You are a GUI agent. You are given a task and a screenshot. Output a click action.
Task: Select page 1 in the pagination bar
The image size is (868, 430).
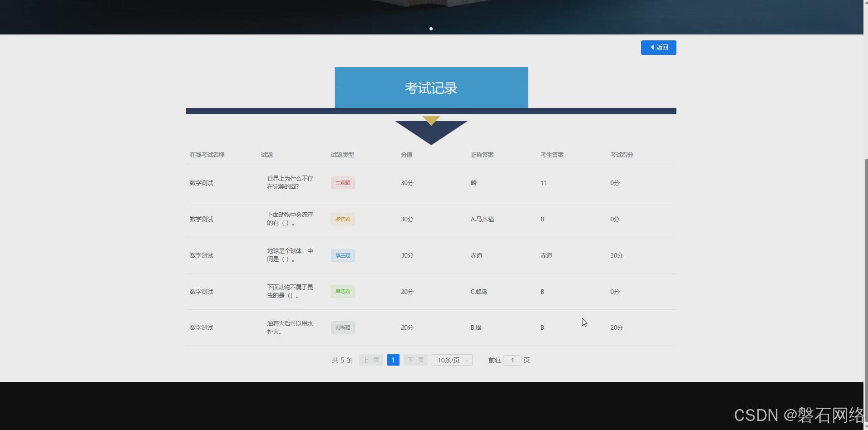pyautogui.click(x=393, y=360)
